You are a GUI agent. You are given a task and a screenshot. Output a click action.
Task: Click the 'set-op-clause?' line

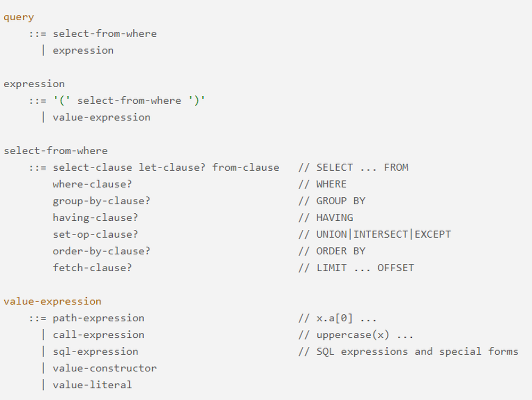tap(95, 235)
